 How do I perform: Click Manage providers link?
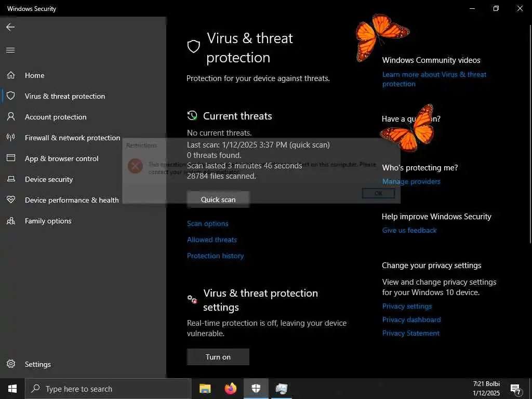tap(411, 181)
